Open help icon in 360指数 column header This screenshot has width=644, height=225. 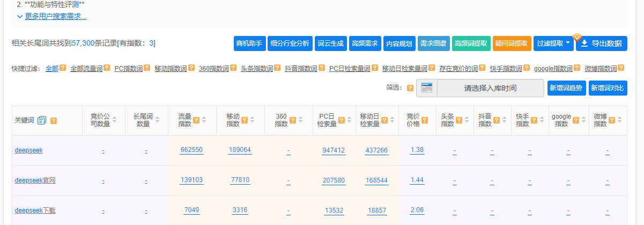(293, 120)
